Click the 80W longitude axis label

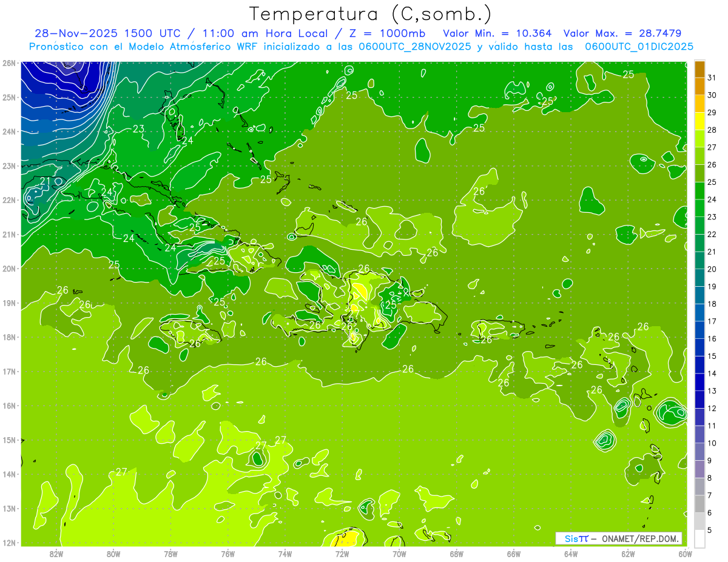pos(113,554)
